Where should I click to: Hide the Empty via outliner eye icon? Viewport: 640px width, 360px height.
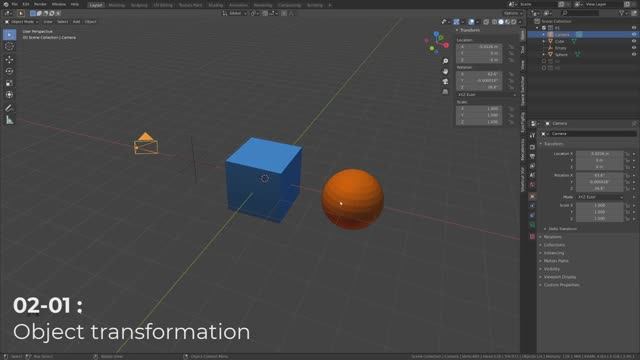point(634,48)
